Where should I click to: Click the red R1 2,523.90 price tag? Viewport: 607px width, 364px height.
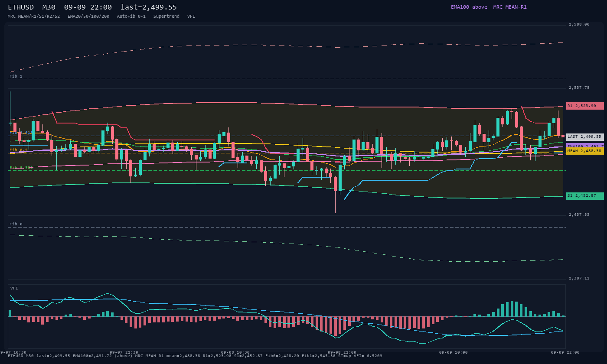click(585, 106)
